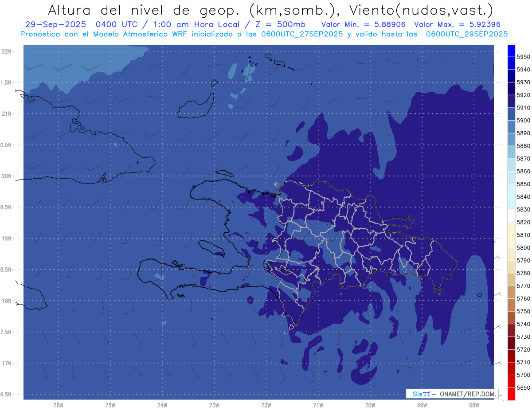Select the '75W' longitude label
Image resolution: width=532 pixels, height=411 pixels.
110,405
